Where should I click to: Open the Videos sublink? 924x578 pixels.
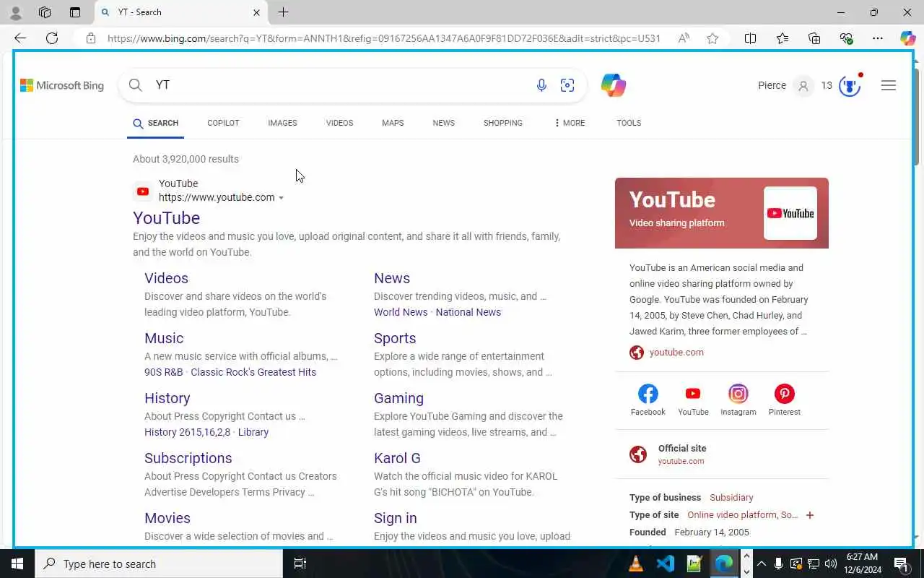166,278
